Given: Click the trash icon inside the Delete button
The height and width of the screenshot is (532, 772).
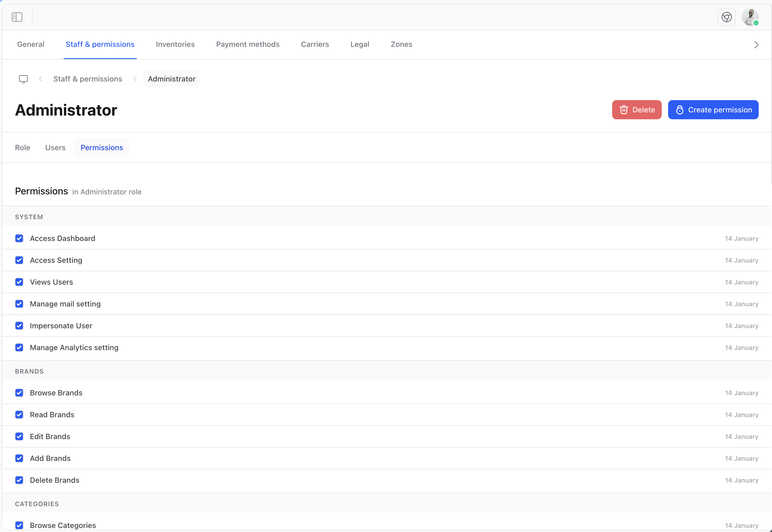Looking at the screenshot, I should (624, 110).
